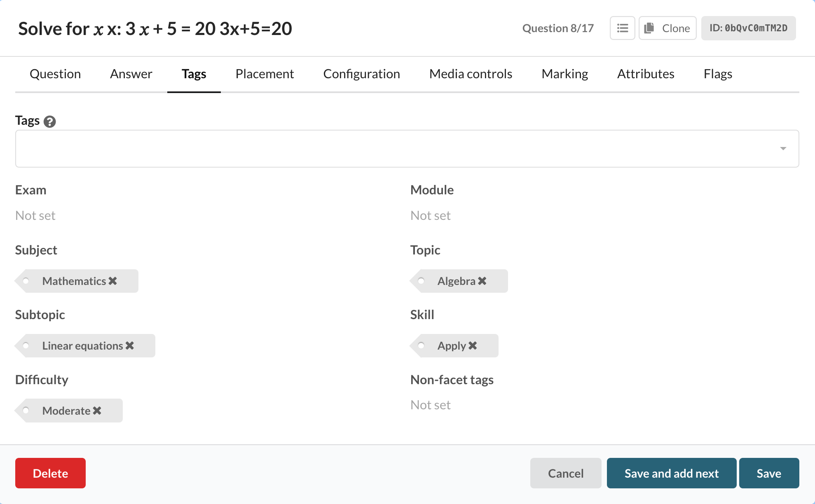Switch to the Question tab

click(55, 74)
